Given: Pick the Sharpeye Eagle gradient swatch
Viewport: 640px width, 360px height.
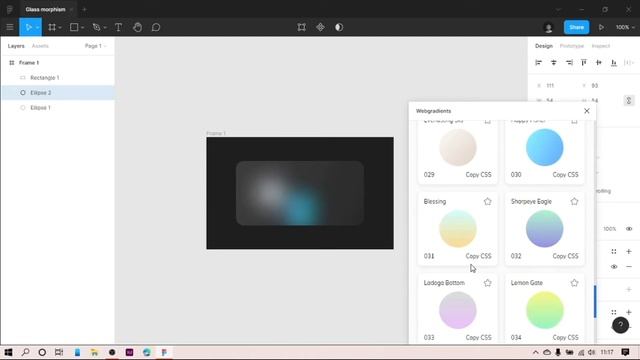Looking at the screenshot, I should (x=544, y=229).
